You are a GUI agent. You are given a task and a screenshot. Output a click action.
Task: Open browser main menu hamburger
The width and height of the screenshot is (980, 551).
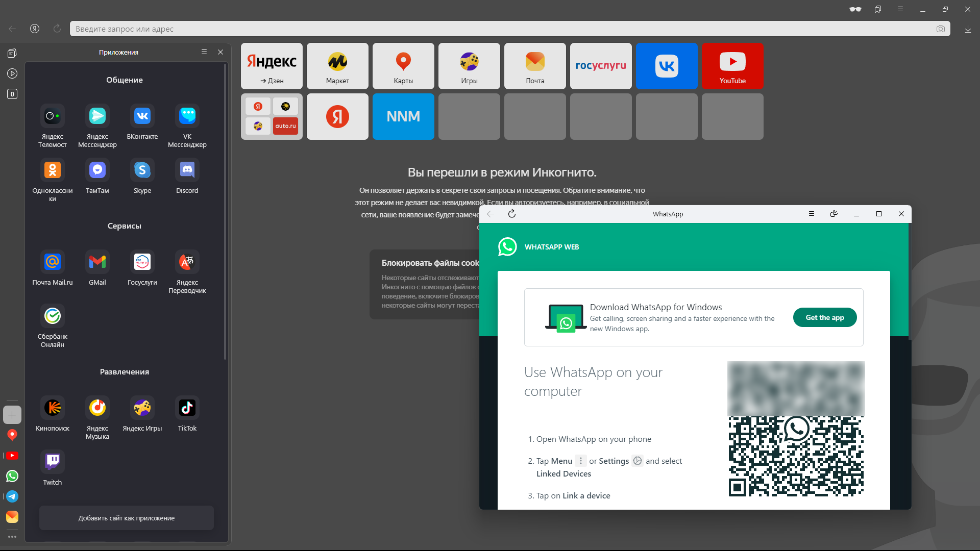click(900, 9)
